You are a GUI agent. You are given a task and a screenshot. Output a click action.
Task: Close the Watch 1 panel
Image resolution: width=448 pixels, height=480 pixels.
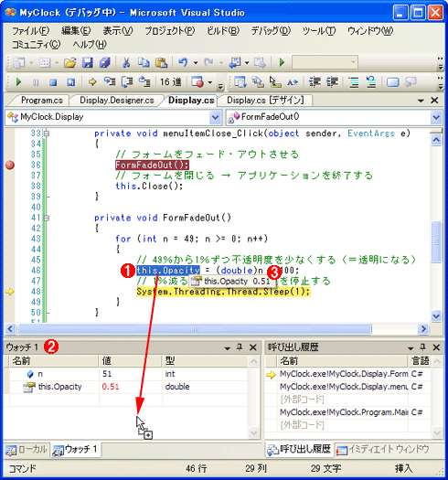point(253,347)
